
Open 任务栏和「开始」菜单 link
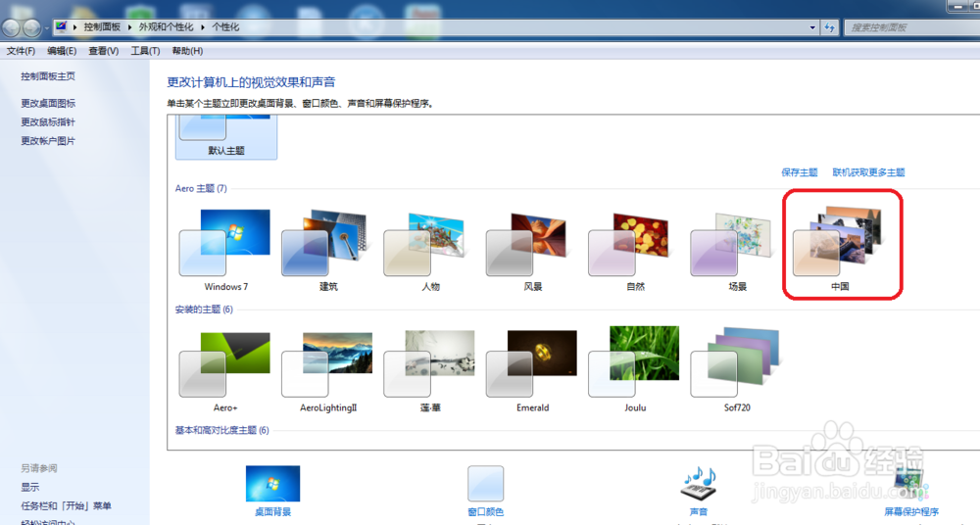[67, 505]
